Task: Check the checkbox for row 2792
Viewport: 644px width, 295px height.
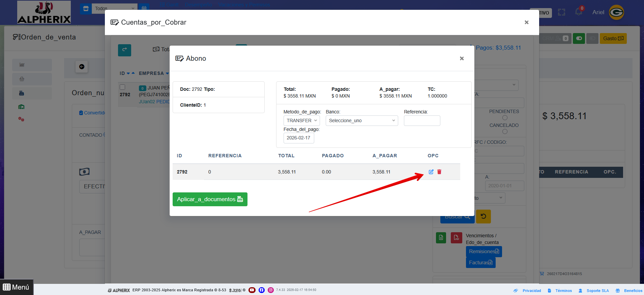Action: [122, 87]
